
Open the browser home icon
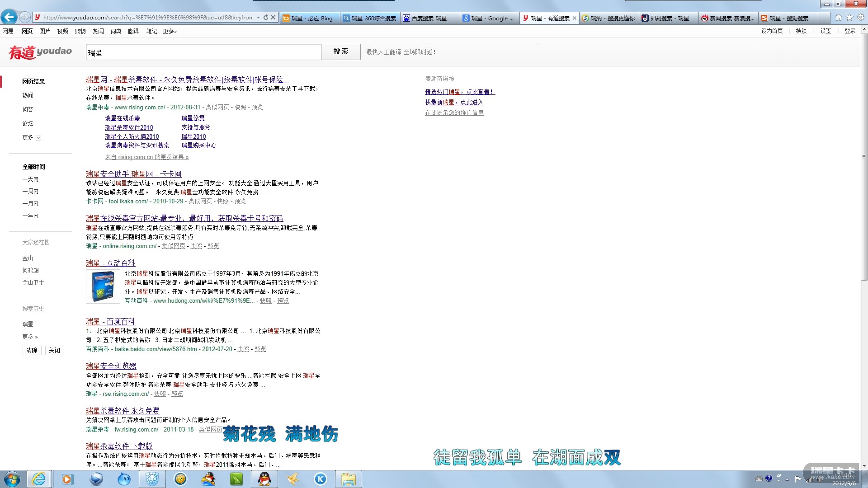pyautogui.click(x=838, y=18)
